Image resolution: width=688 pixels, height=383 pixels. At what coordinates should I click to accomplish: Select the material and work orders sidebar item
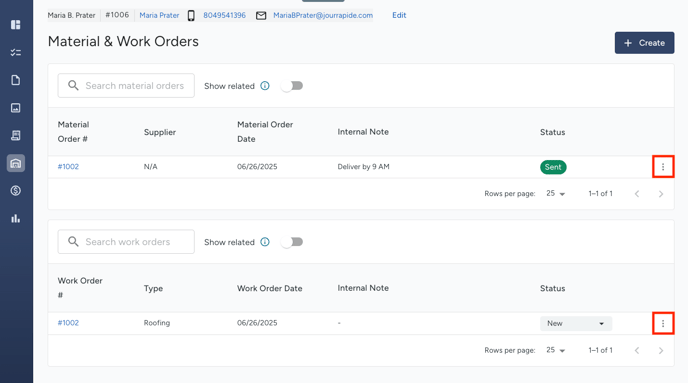pyautogui.click(x=16, y=163)
